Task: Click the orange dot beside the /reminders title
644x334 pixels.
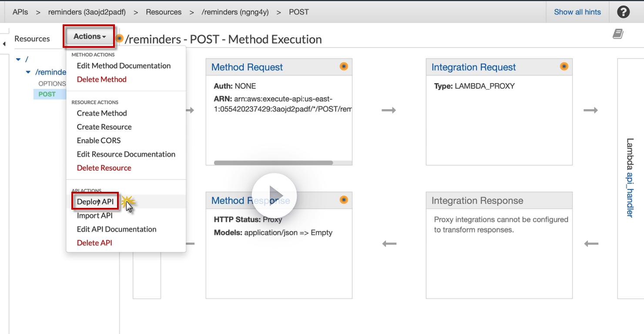Action: coord(119,39)
